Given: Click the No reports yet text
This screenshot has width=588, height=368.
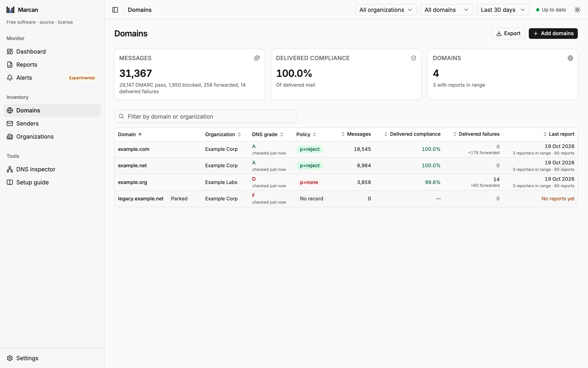Looking at the screenshot, I should [x=558, y=199].
